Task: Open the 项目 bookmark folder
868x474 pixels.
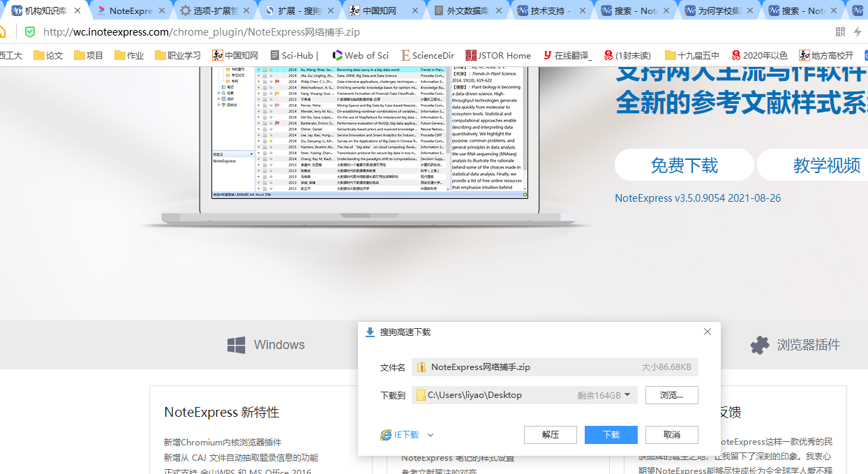Action: (89, 55)
